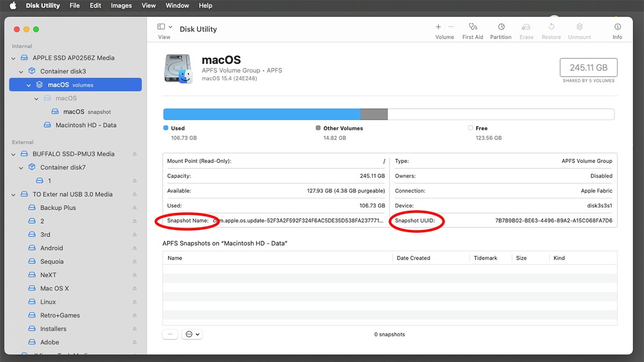Eject the Installers volume

[135, 328]
